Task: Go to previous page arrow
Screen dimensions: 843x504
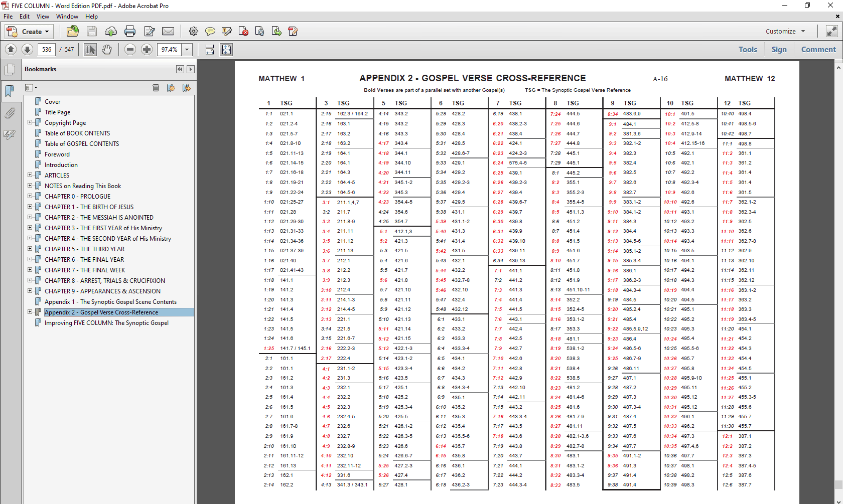Action: [x=11, y=49]
